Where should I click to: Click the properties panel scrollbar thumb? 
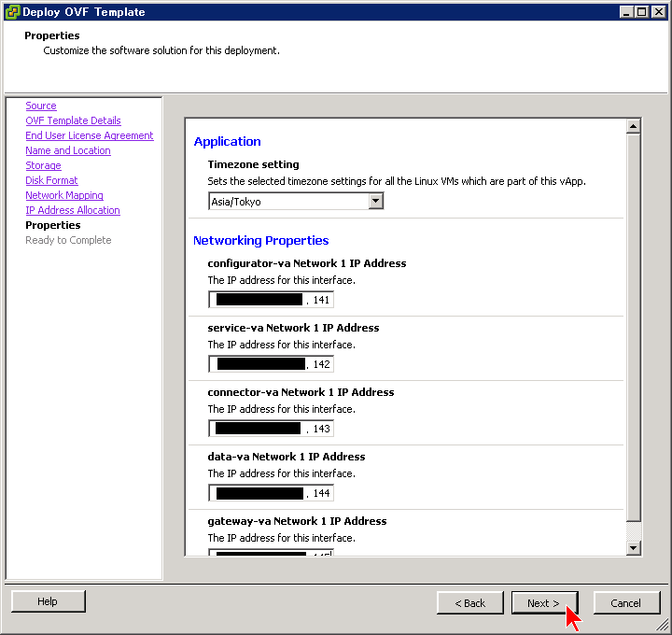[633, 328]
